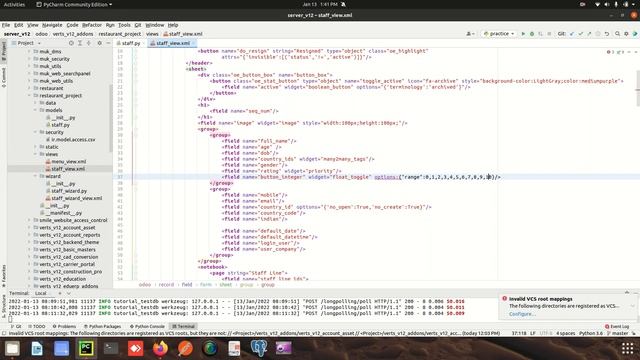This screenshot has width=640, height=360.
Task: Hide the Project tool window
Action: coord(108,43)
